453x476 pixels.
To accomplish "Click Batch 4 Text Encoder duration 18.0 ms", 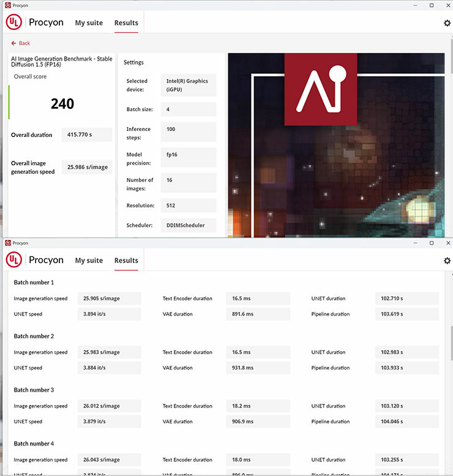I will pos(258,459).
